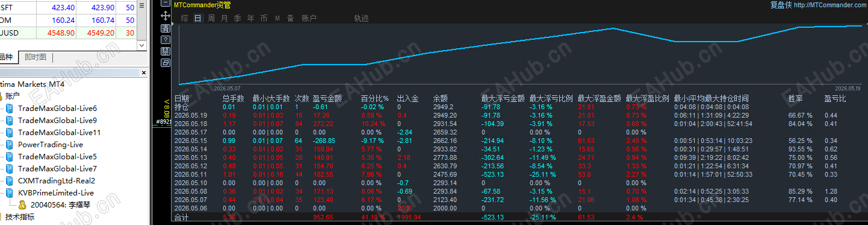Screen dimensions: 868x225
Task: Click the 最大浮亏金额 column header
Action: point(503,98)
